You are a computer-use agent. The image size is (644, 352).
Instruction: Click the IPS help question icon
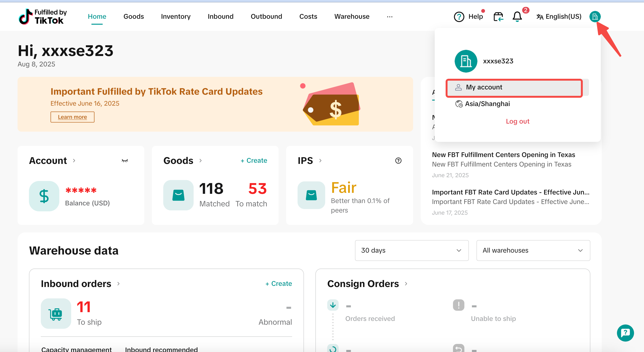(398, 161)
